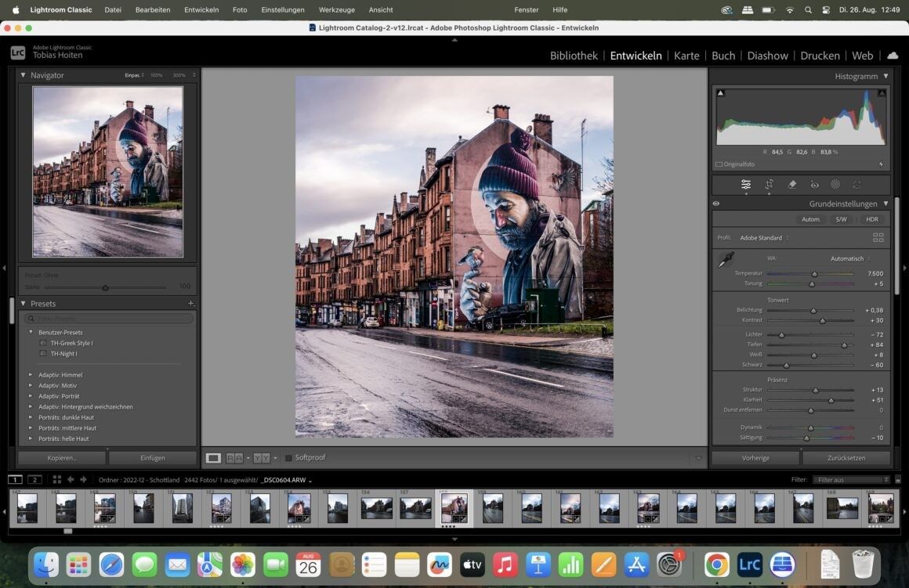Toggle the Originalfoto checkbox under histogram

[x=719, y=164]
